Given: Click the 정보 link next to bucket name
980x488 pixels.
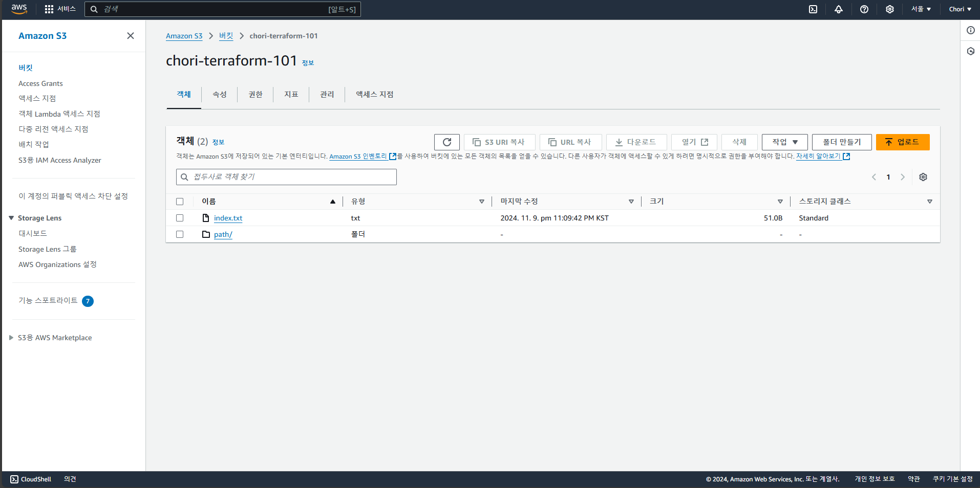Looking at the screenshot, I should 308,63.
